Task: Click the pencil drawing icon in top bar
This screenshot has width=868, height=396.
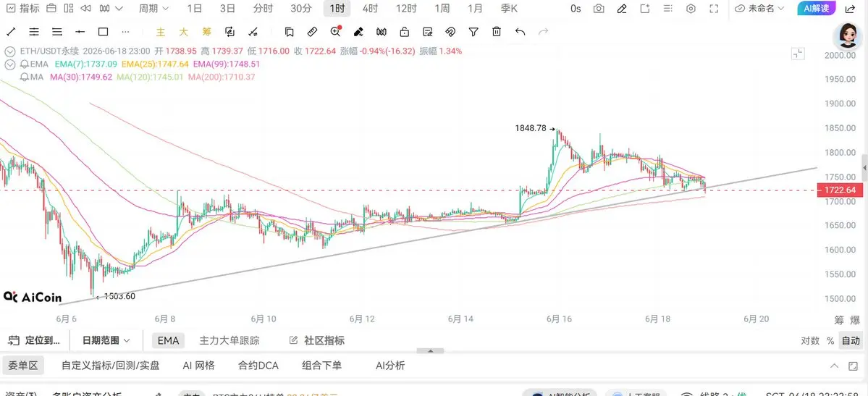Action: [622, 8]
